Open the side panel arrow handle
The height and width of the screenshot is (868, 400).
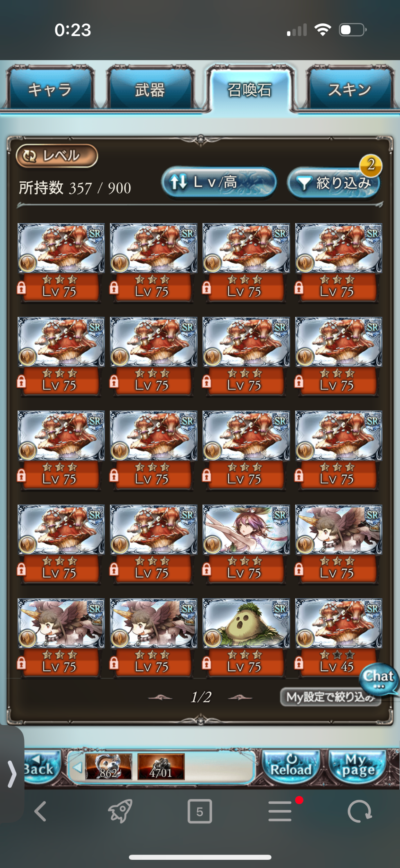click(12, 774)
